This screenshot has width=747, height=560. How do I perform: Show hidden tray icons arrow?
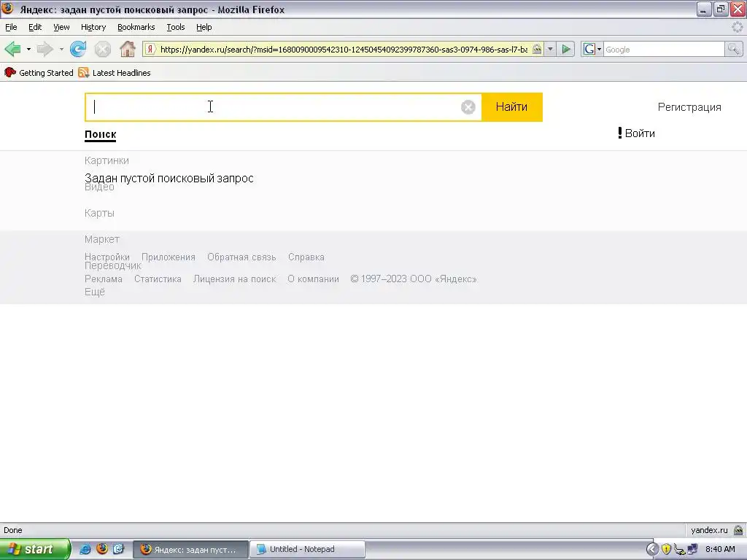pyautogui.click(x=652, y=549)
